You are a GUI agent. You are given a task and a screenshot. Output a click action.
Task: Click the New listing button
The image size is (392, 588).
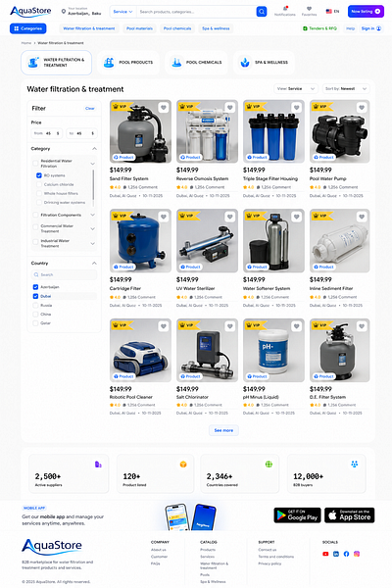click(366, 12)
